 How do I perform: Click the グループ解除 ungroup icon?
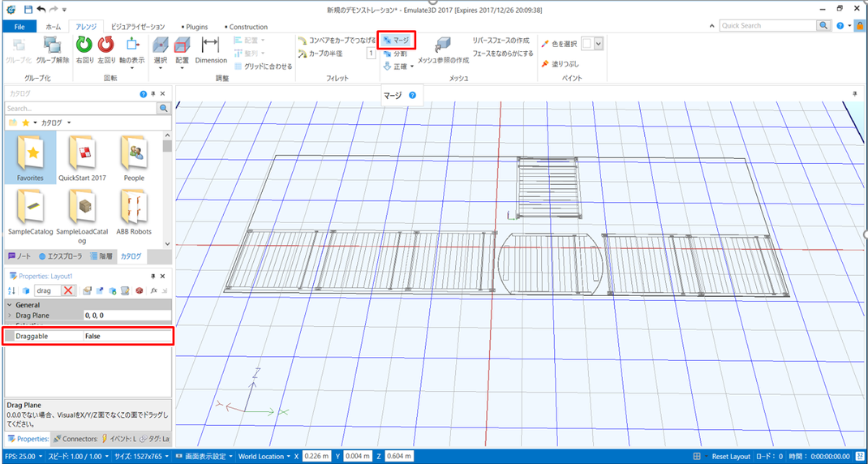[x=53, y=45]
